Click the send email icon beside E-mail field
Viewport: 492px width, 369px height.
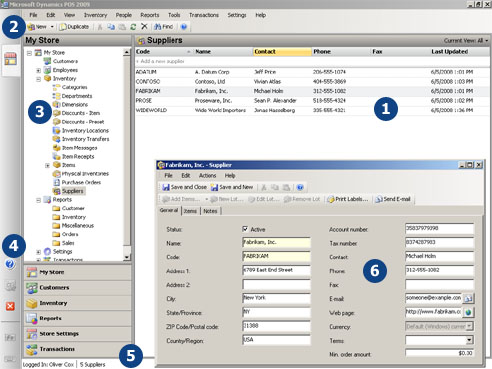(x=468, y=298)
